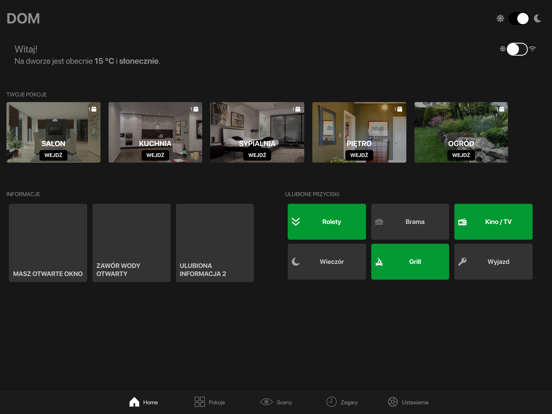Open the Salon room thumbnail
Image resolution: width=552 pixels, height=414 pixels.
click(53, 132)
